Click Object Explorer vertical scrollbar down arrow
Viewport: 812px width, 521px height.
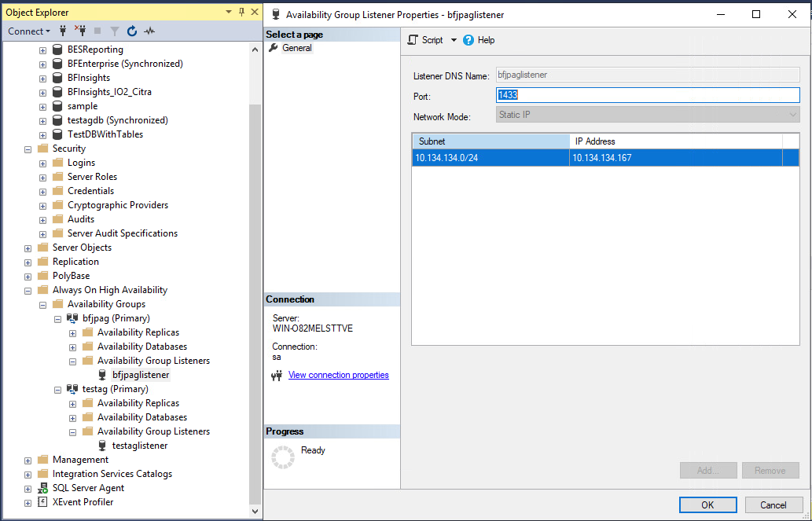(255, 511)
